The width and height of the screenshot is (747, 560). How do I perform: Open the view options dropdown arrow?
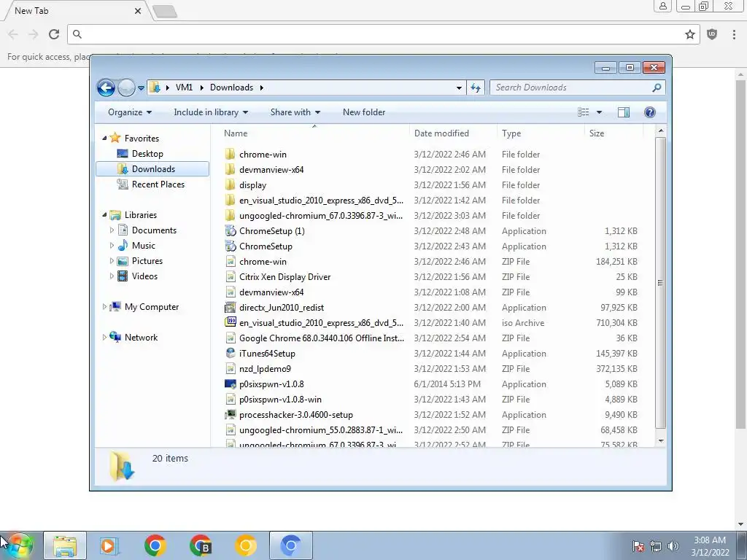(x=600, y=112)
